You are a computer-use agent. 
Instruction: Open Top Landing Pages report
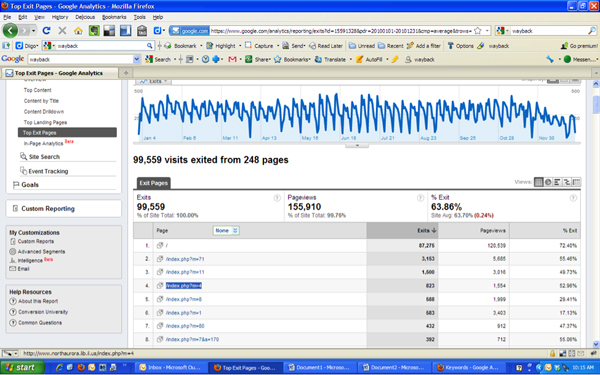45,122
